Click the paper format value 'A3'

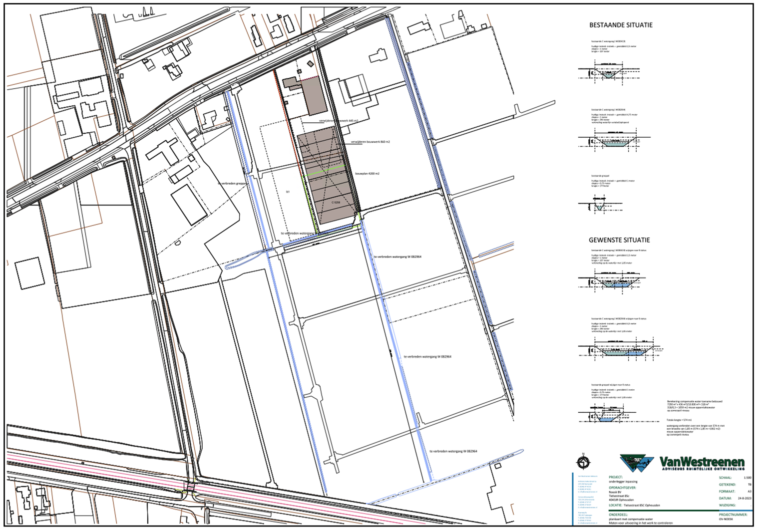[x=750, y=492]
